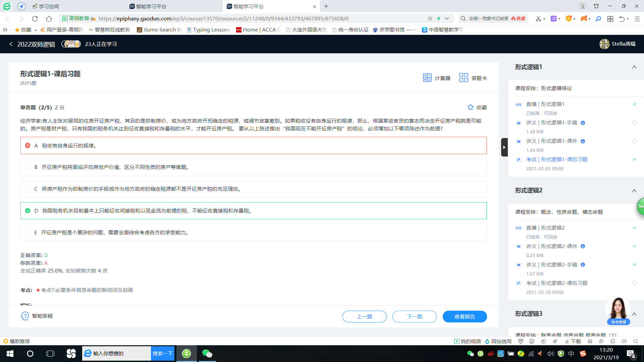Click the browser refresh icon
The image size is (644, 362).
coord(35,18)
